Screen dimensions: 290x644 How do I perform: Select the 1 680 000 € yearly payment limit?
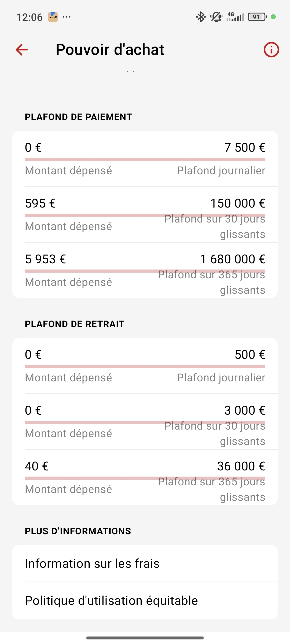tap(232, 259)
